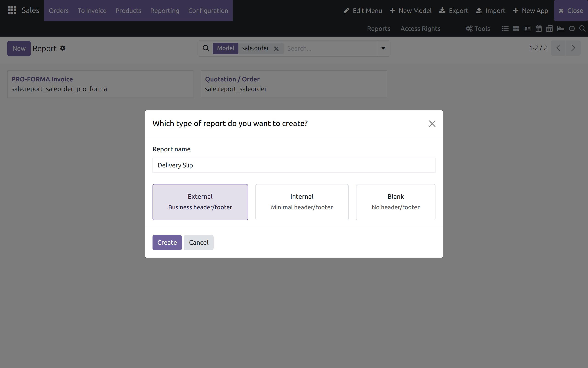Switch to the Access Rights tab

click(420, 29)
